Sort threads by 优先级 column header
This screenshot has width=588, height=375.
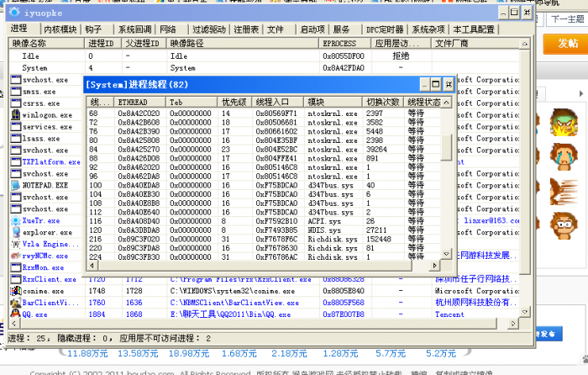pos(234,102)
